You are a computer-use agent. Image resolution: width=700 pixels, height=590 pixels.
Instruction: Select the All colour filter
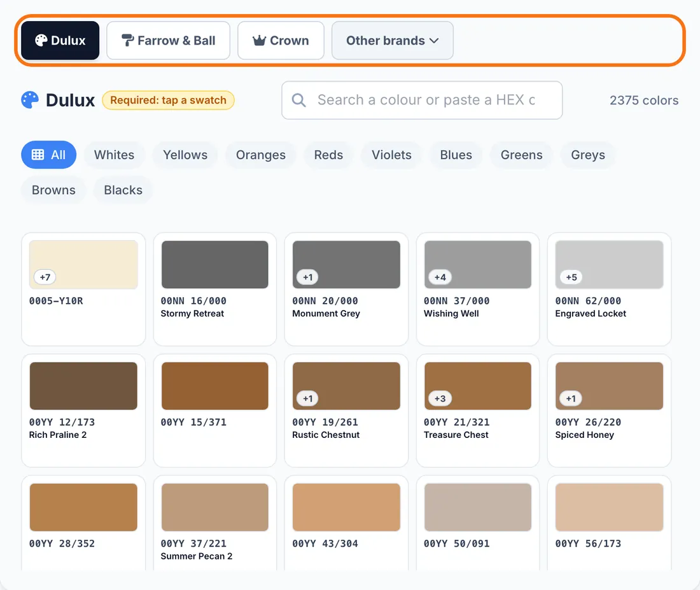[x=48, y=155]
